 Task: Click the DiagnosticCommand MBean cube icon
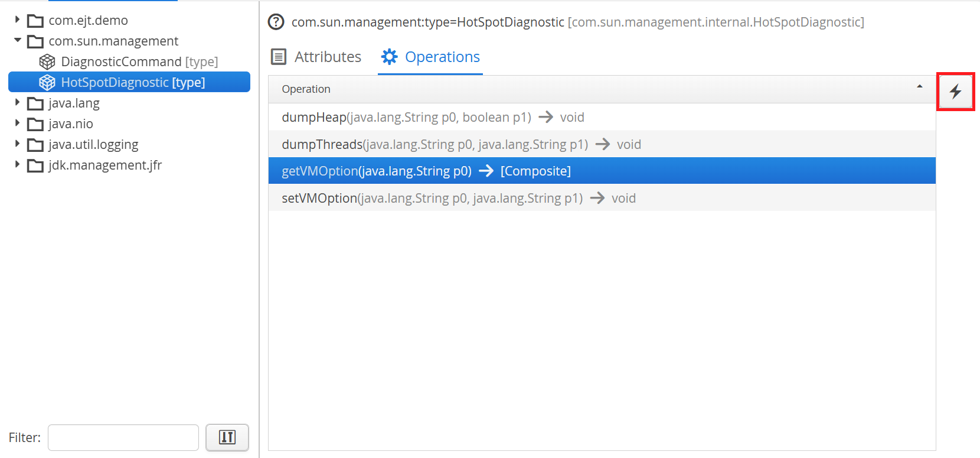coord(47,62)
